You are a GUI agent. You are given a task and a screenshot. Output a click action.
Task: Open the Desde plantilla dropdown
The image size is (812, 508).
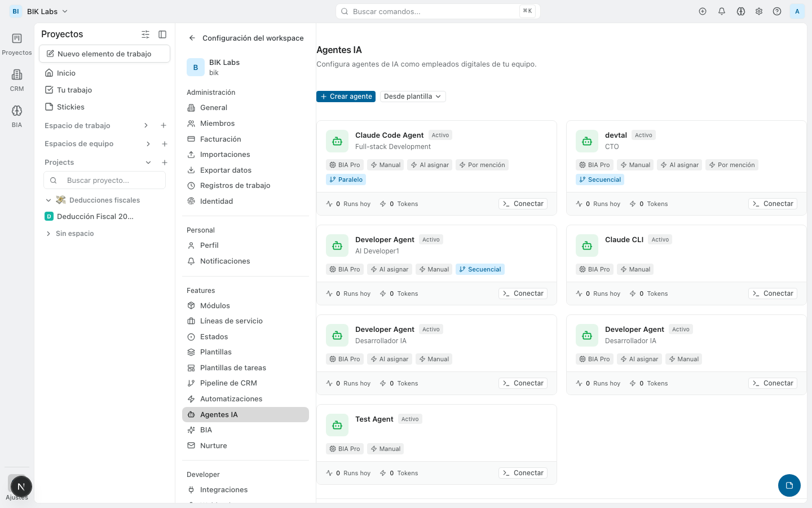(412, 97)
